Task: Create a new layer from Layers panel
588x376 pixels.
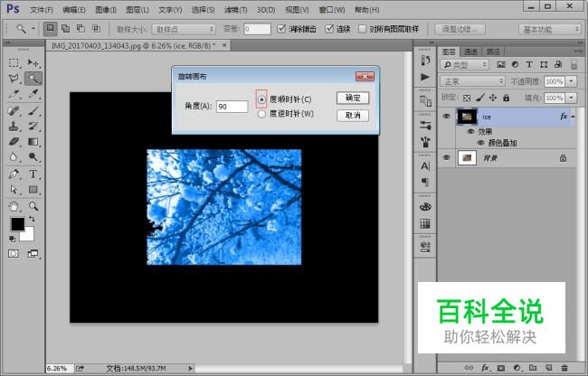Action: [x=548, y=368]
